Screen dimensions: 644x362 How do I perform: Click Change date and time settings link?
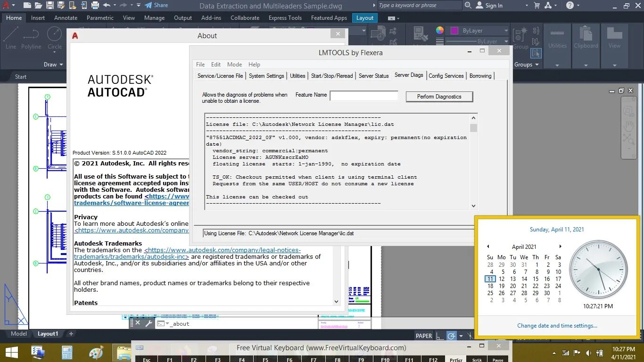(x=557, y=326)
